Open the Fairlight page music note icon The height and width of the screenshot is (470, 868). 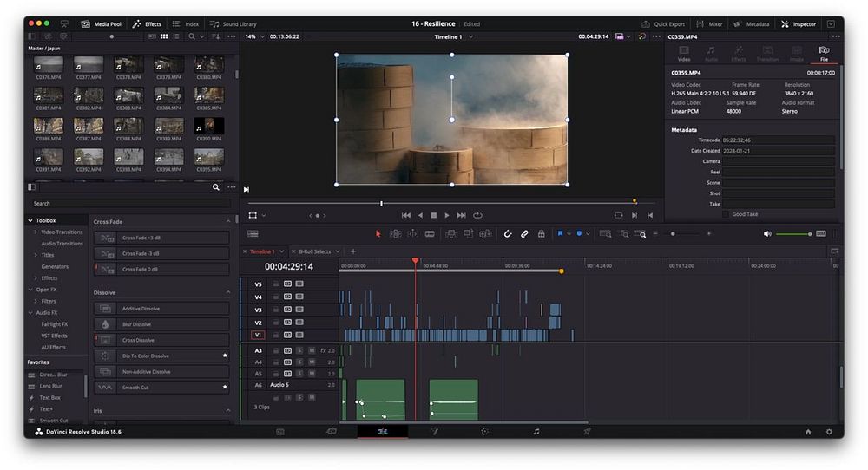[x=536, y=431]
